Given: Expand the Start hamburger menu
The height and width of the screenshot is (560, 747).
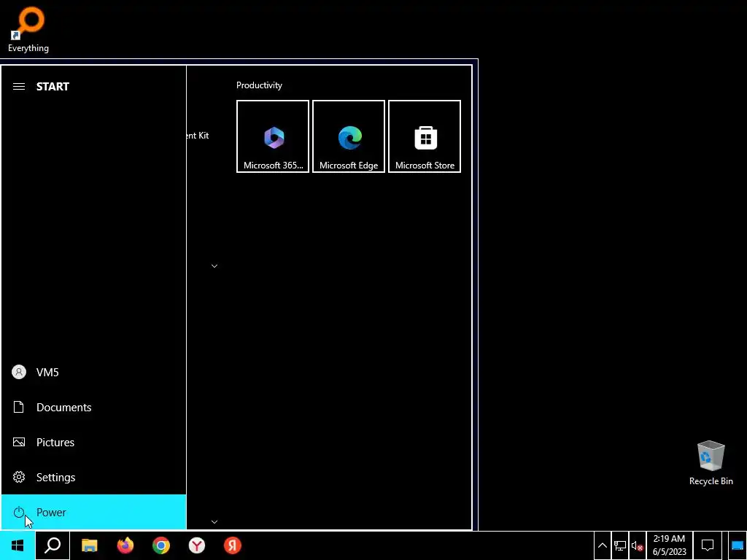Looking at the screenshot, I should (x=18, y=86).
